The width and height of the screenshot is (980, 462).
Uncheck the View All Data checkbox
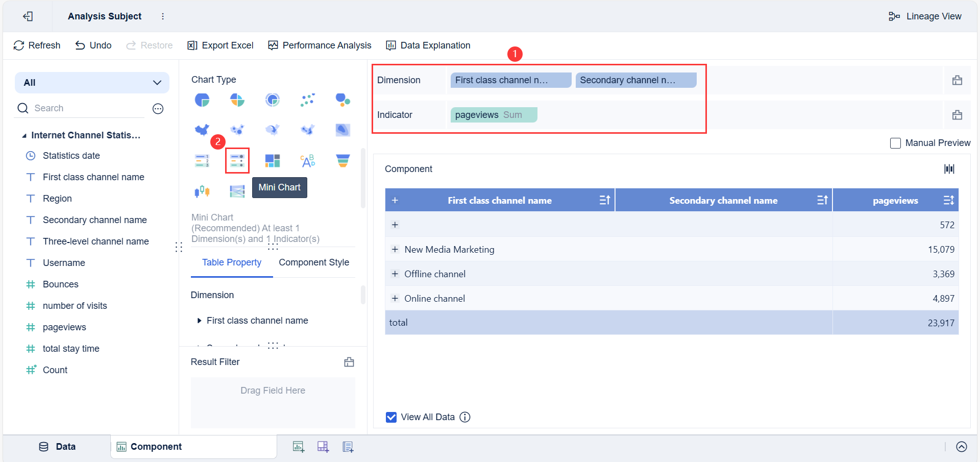391,417
